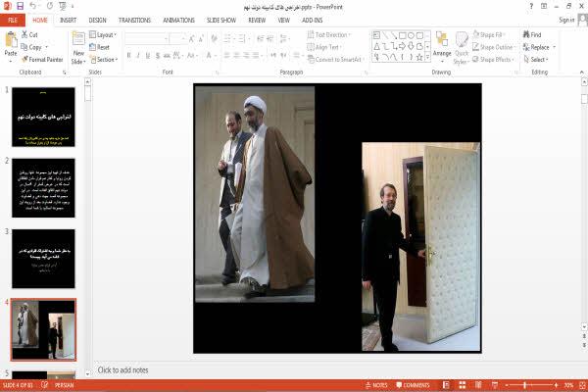Click the Paste clipboard icon
Image resolution: width=588 pixels, height=392 pixels.
click(x=11, y=40)
